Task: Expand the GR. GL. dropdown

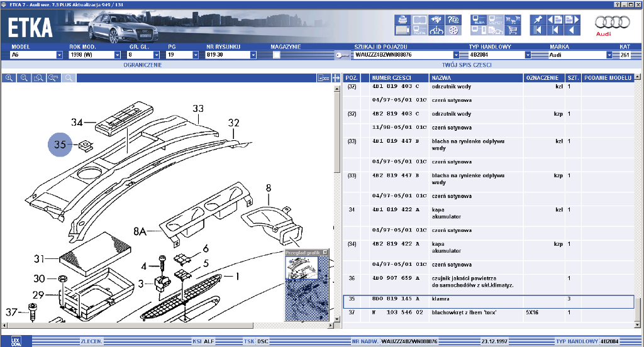Action: (156, 55)
